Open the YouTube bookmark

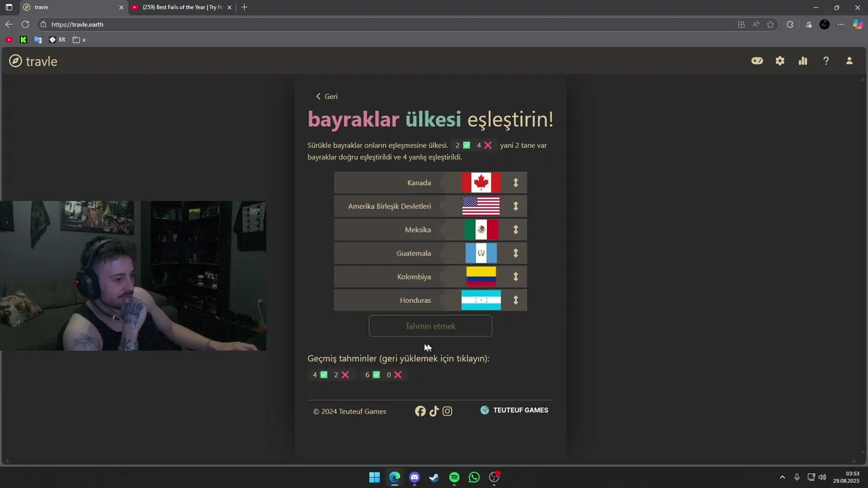pos(9,40)
